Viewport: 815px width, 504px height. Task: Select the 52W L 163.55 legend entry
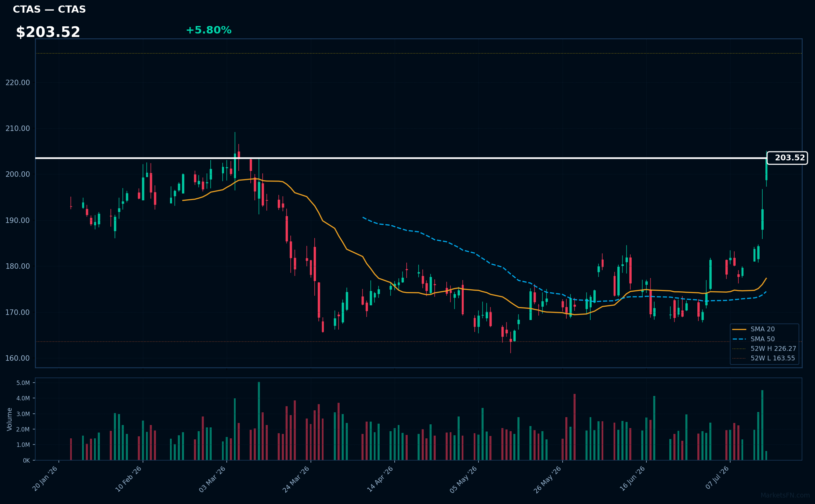pyautogui.click(x=763, y=358)
